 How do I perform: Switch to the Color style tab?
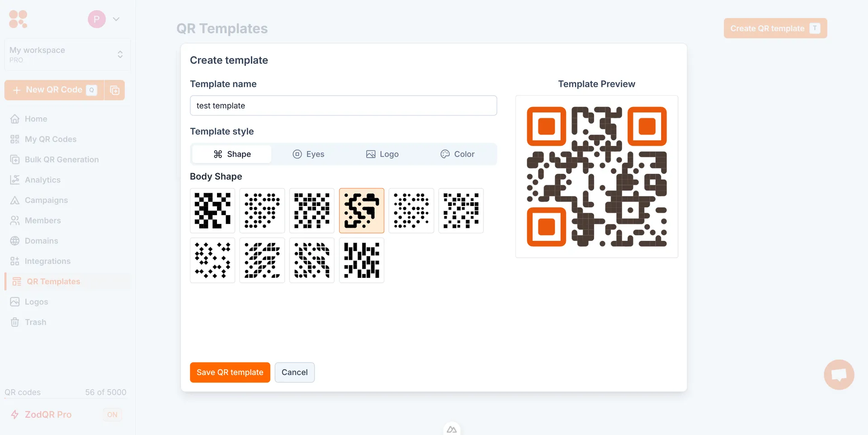458,154
